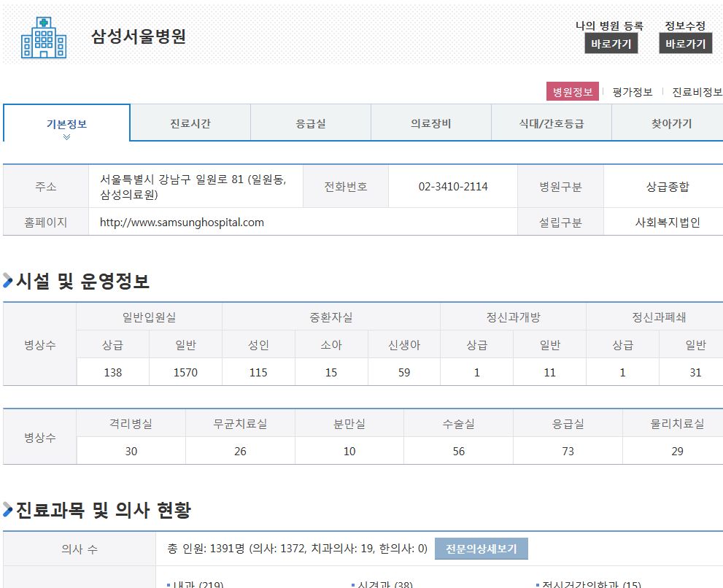Click the double-chevron under 기본정보 tab
Screen dimensions: 723x588
pyautogui.click(x=67, y=137)
